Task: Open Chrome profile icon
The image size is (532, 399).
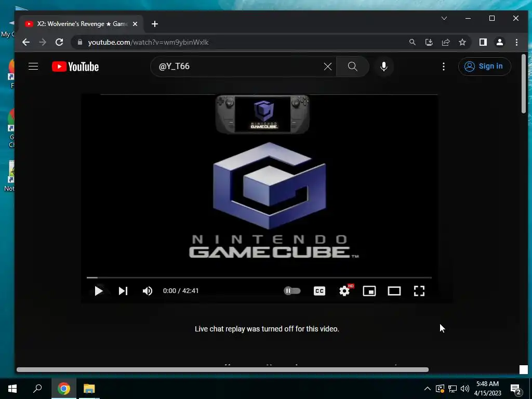Action: (500, 42)
